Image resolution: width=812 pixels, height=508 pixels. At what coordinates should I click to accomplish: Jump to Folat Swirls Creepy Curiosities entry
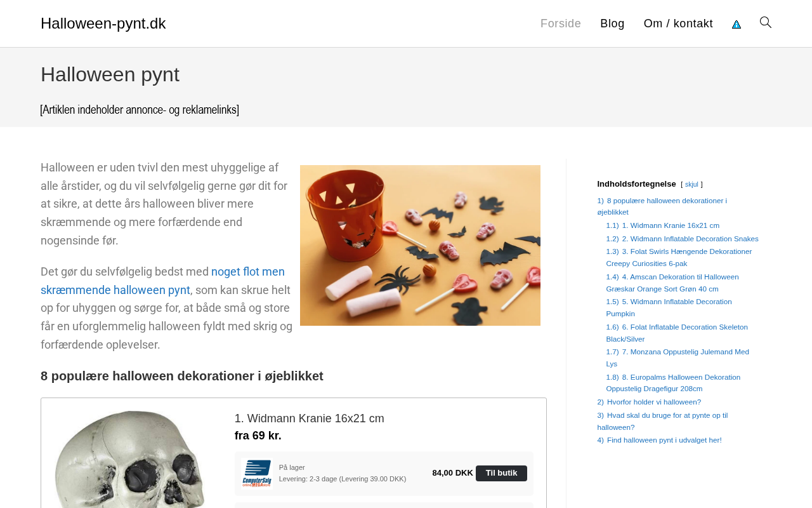[679, 257]
